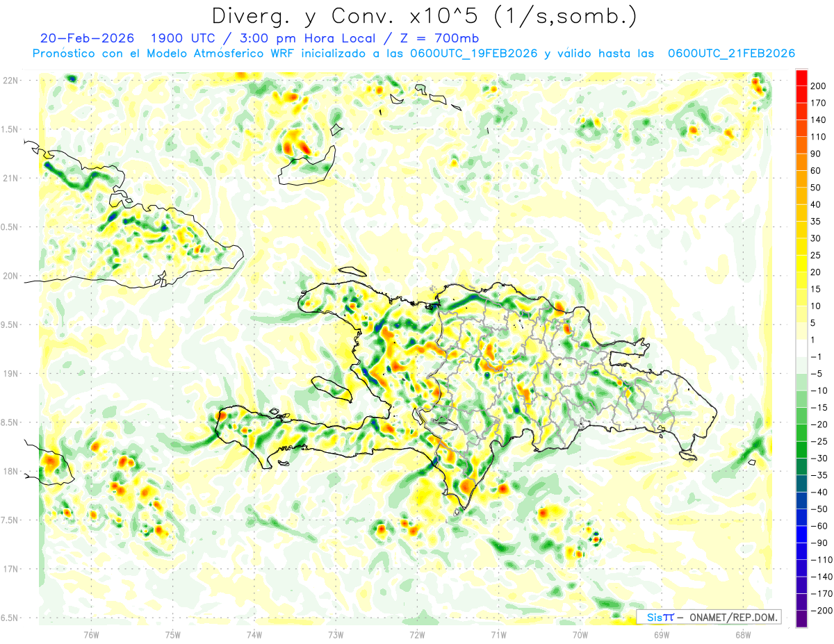Image resolution: width=834 pixels, height=644 pixels.
Task: Click the color bar label '40'
Action: (x=817, y=204)
